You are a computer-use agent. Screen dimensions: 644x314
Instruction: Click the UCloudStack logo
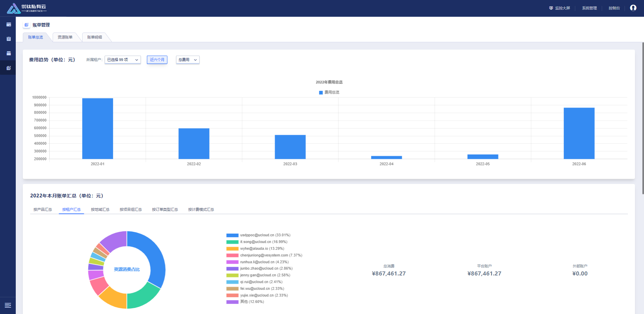coord(26,8)
